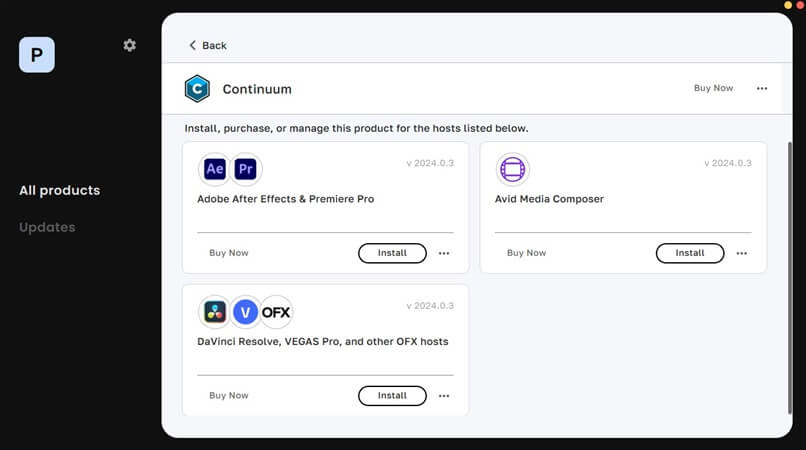Click the vertical scrollbar of the host list
The width and height of the screenshot is (806, 450).
pyautogui.click(x=790, y=278)
